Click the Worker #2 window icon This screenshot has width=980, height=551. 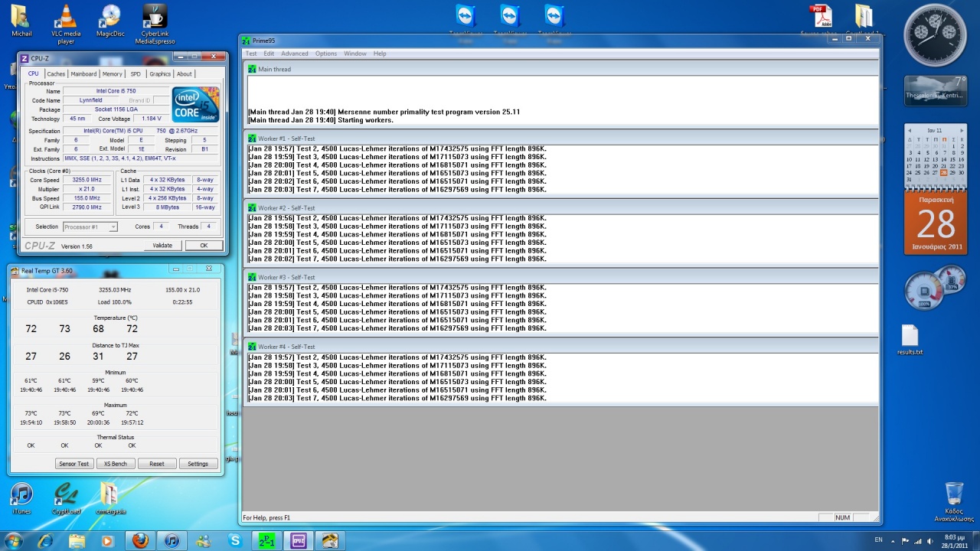(252, 208)
